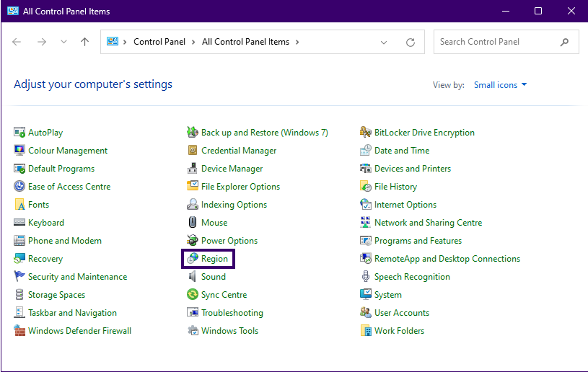Click the Credential Manager safe icon

click(x=193, y=150)
